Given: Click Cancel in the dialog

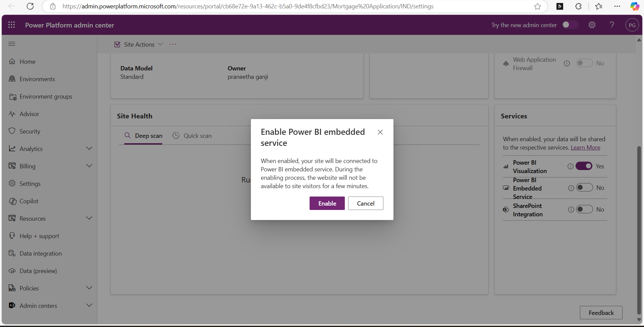Looking at the screenshot, I should point(365,203).
